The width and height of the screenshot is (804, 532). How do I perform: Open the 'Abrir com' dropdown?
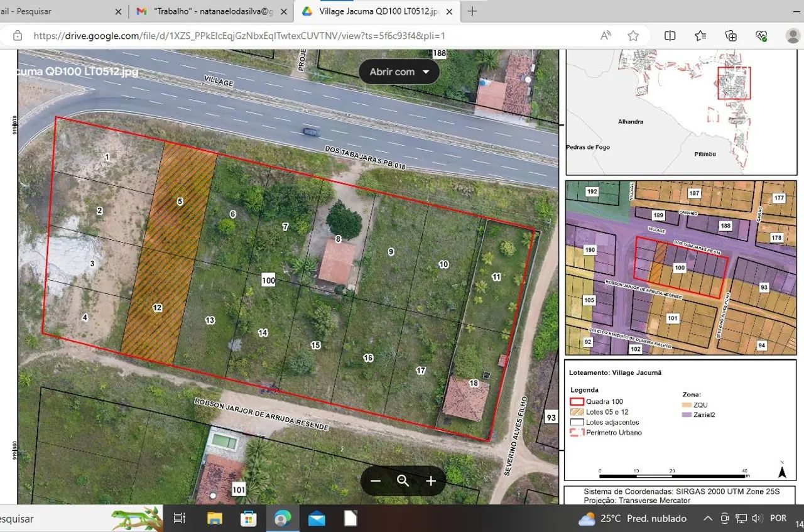[399, 72]
